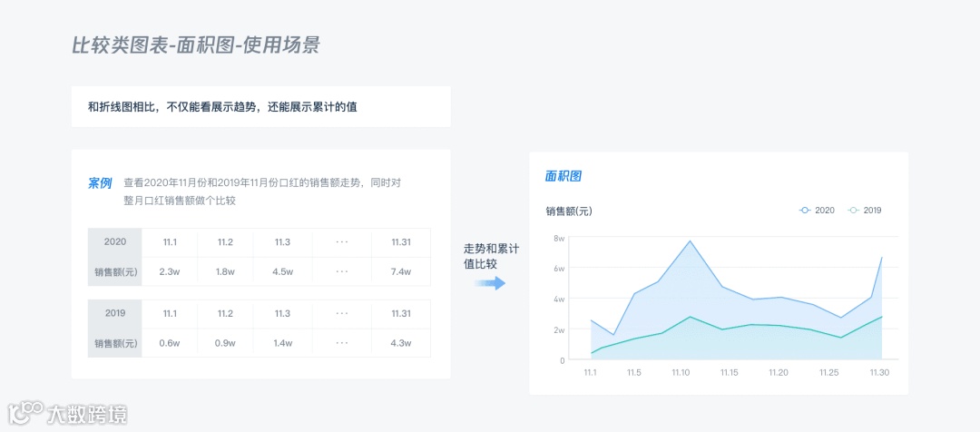Click '11.3' date cell in 2019 table
Viewport: 980px width, 432px height.
pyautogui.click(x=281, y=313)
